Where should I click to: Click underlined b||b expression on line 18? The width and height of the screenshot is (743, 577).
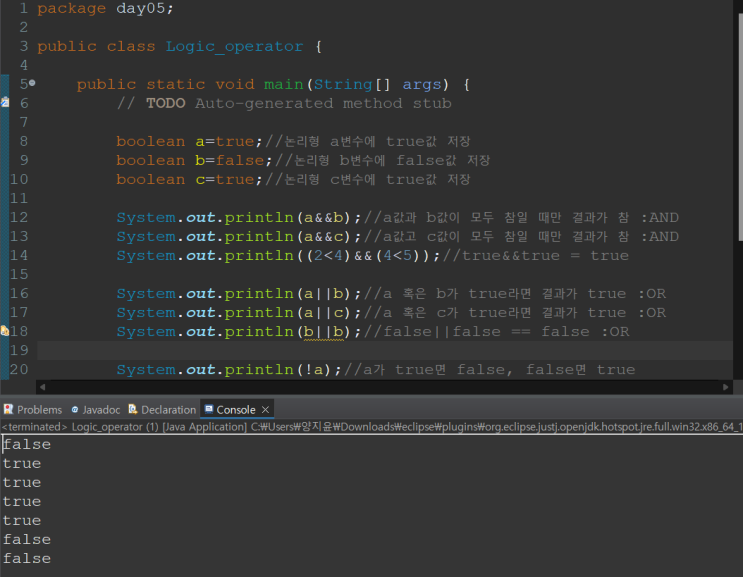(x=324, y=332)
